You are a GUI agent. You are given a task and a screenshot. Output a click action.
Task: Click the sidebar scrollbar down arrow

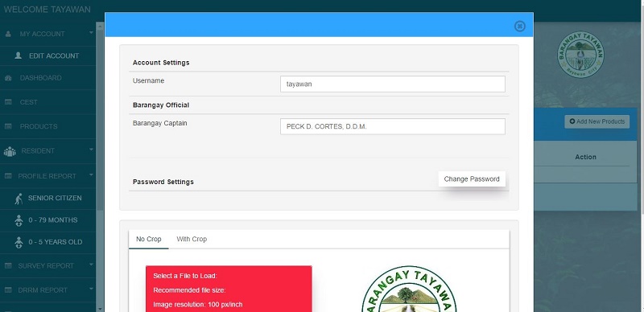(100, 308)
